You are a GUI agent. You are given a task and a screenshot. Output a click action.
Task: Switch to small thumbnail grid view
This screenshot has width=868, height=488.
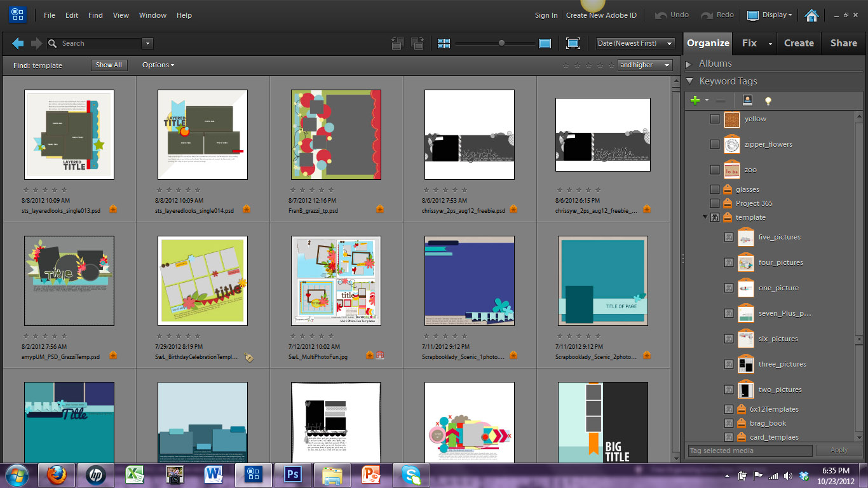(444, 43)
